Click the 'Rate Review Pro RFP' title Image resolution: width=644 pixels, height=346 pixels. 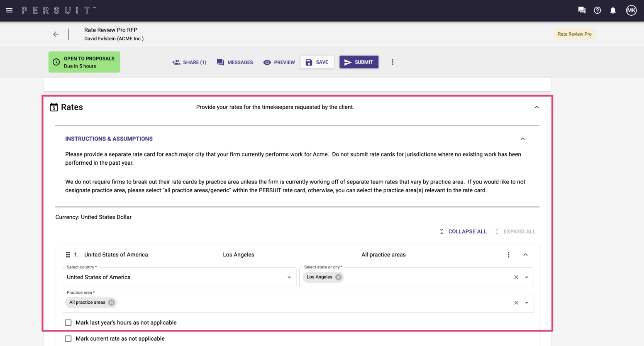point(111,30)
